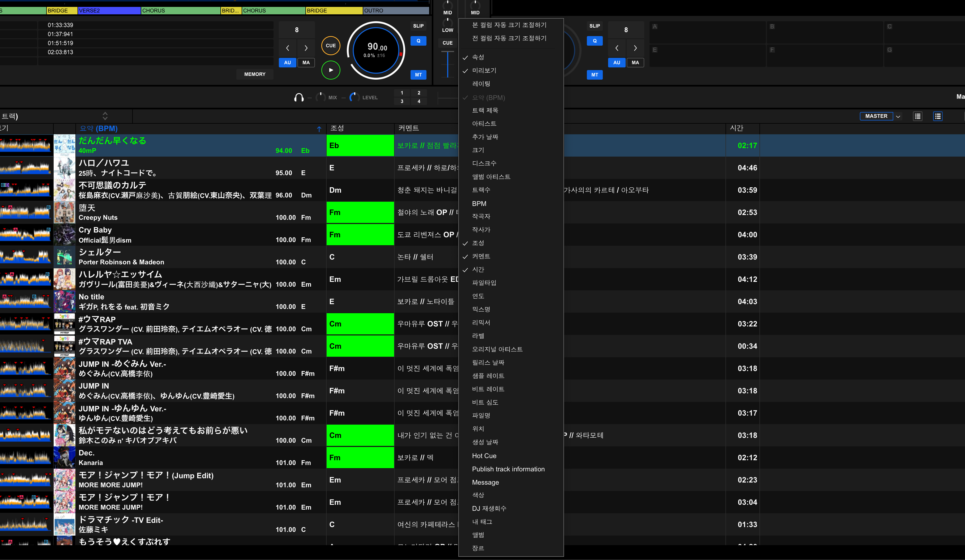The width and height of the screenshot is (965, 560).
Task: Switch to the compact list view icon
Action: pyautogui.click(x=917, y=116)
